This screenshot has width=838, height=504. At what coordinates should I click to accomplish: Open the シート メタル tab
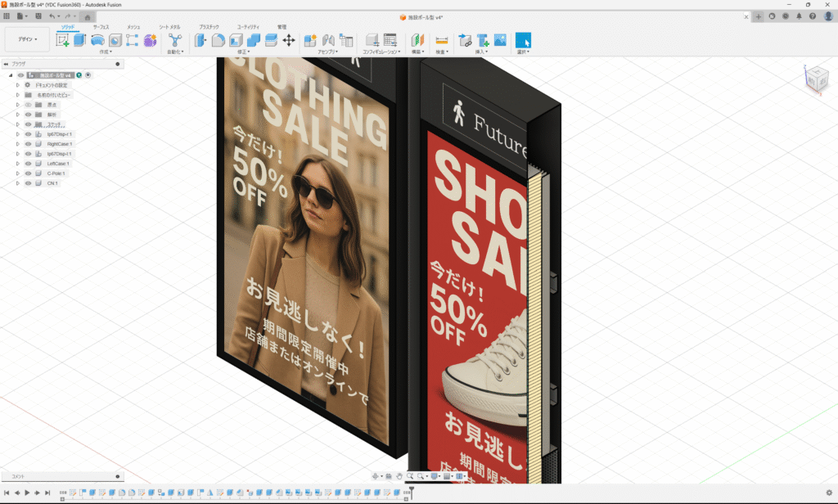point(169,27)
